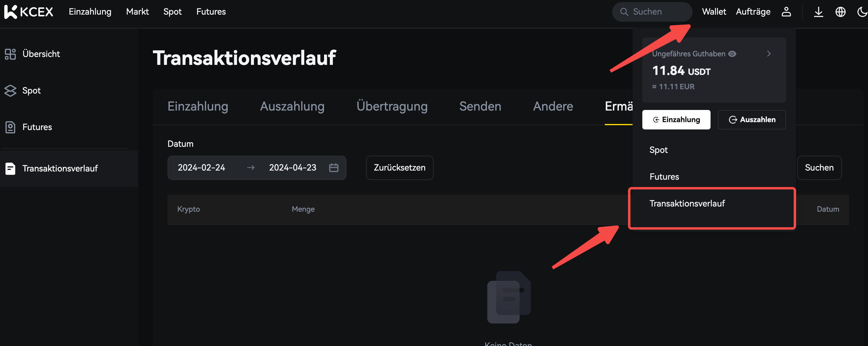Select Spot in the sidebar
Image resolution: width=868 pixels, height=346 pixels.
click(x=31, y=90)
